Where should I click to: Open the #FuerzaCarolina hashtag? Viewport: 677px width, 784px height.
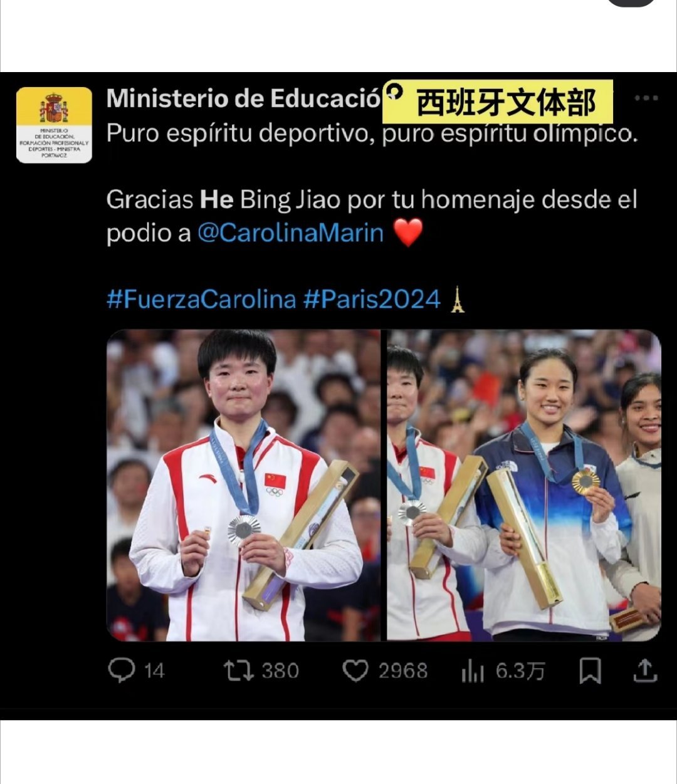tap(201, 300)
